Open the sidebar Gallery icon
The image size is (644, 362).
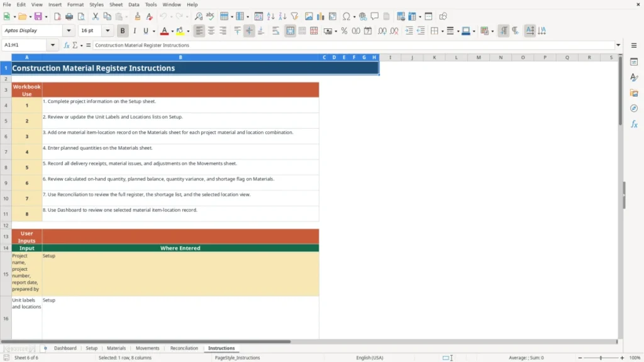[x=634, y=93]
